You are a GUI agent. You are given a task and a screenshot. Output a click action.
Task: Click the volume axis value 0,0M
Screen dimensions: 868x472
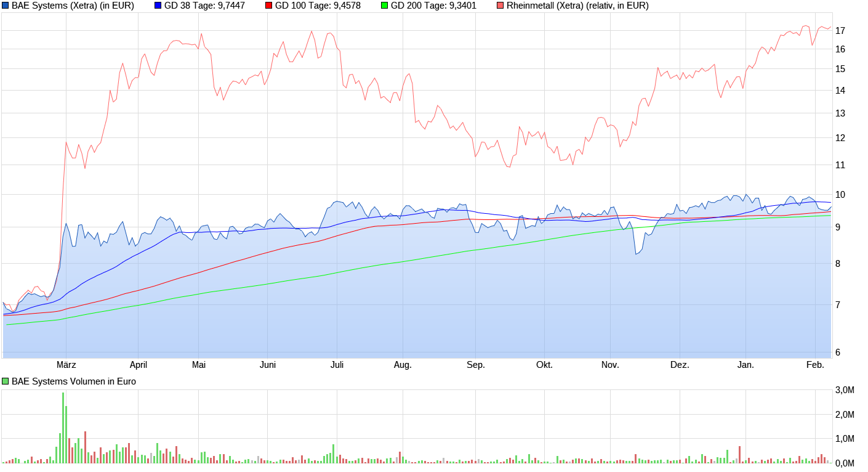coord(845,463)
